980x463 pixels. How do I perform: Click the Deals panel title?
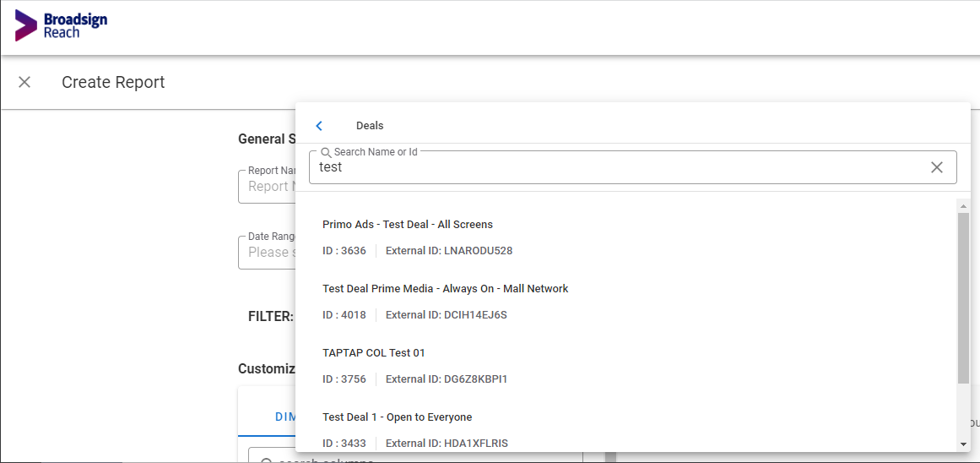[x=370, y=126]
